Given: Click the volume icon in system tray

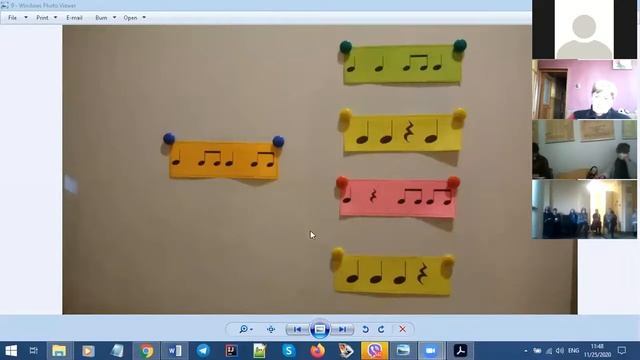Looking at the screenshot, I should (x=560, y=351).
